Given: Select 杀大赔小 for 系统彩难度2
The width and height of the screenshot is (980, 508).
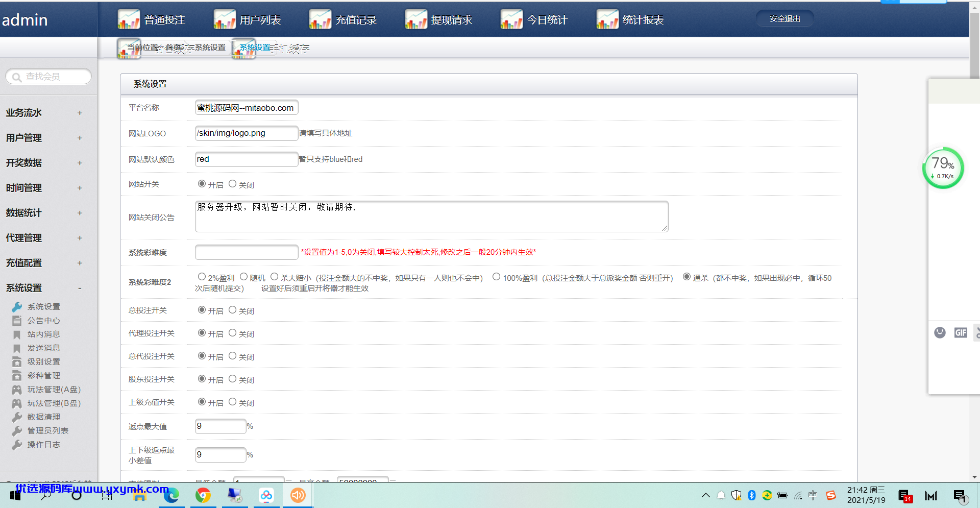Looking at the screenshot, I should pyautogui.click(x=274, y=277).
